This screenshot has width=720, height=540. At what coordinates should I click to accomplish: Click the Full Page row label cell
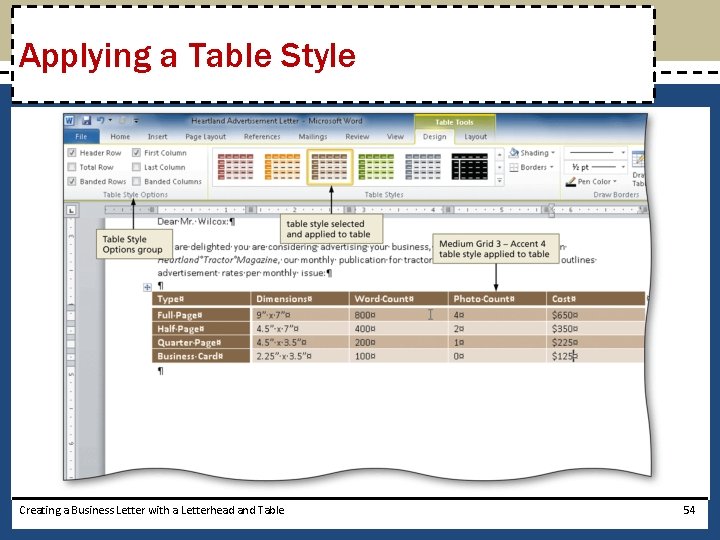(201, 315)
